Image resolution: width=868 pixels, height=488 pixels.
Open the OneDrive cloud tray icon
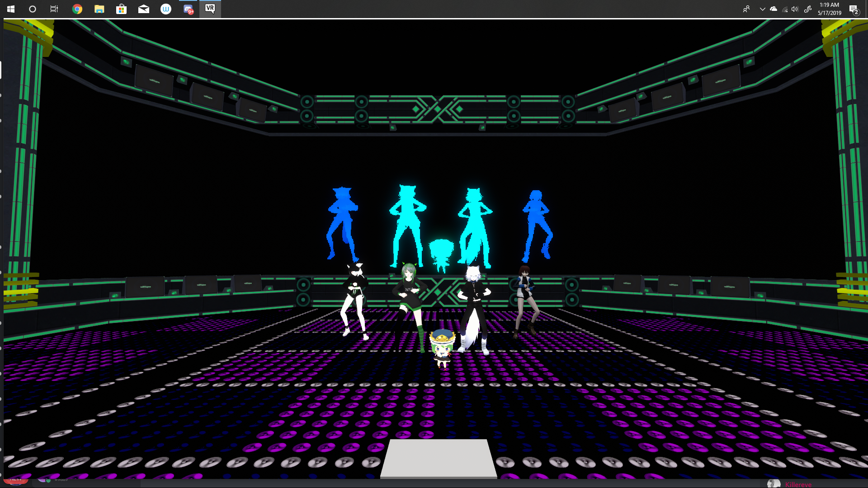(x=774, y=9)
